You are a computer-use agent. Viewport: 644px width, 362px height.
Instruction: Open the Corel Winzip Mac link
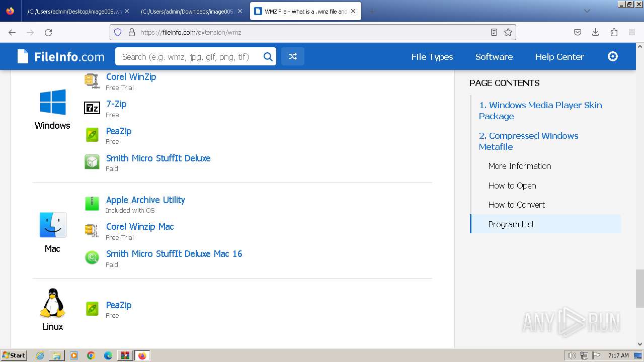click(x=140, y=227)
